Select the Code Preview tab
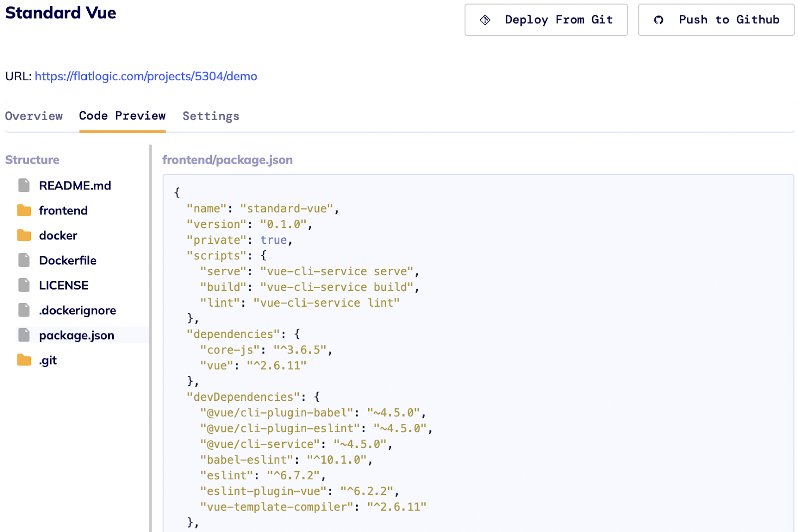The image size is (798, 532). tap(122, 116)
